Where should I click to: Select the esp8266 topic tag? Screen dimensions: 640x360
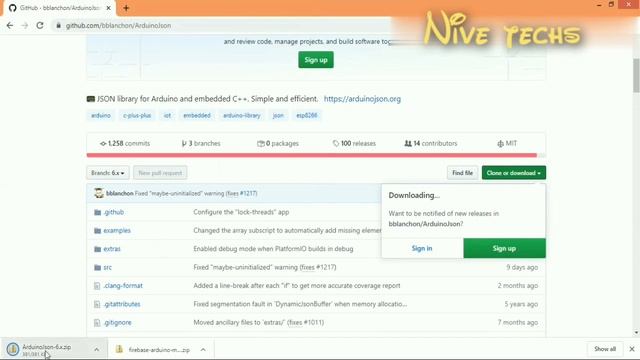click(307, 116)
